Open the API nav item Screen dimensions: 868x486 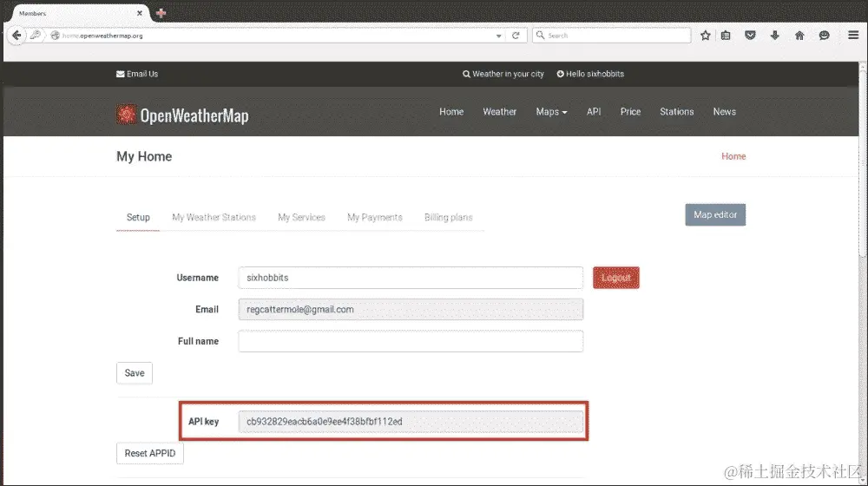[594, 112]
